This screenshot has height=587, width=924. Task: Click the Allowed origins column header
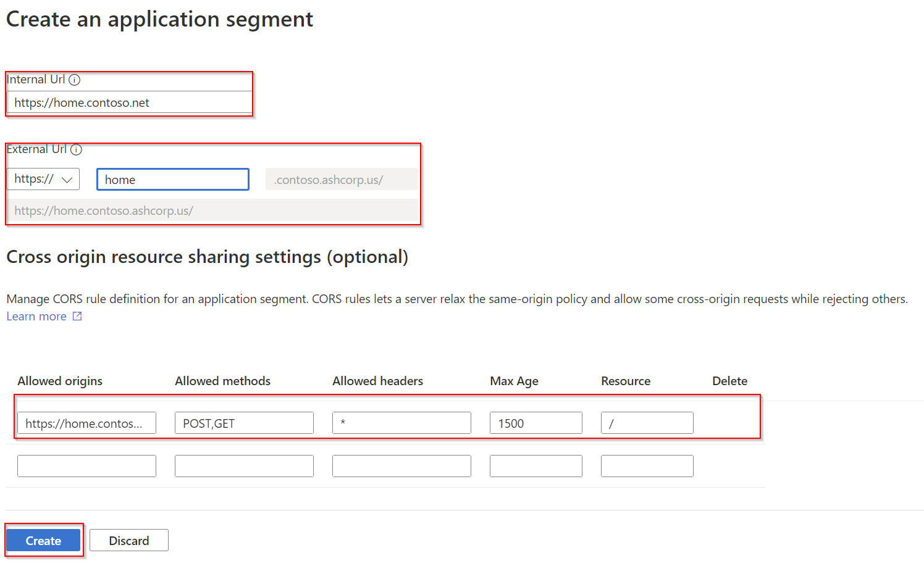coord(59,381)
